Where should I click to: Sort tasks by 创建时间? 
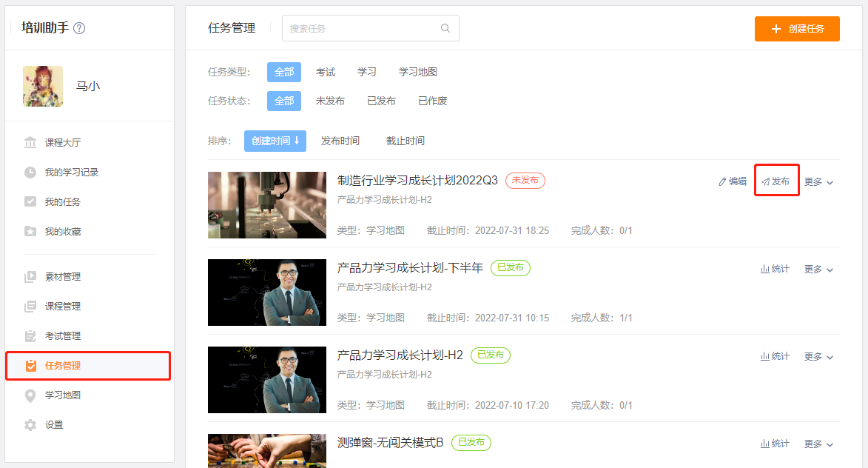(x=275, y=141)
